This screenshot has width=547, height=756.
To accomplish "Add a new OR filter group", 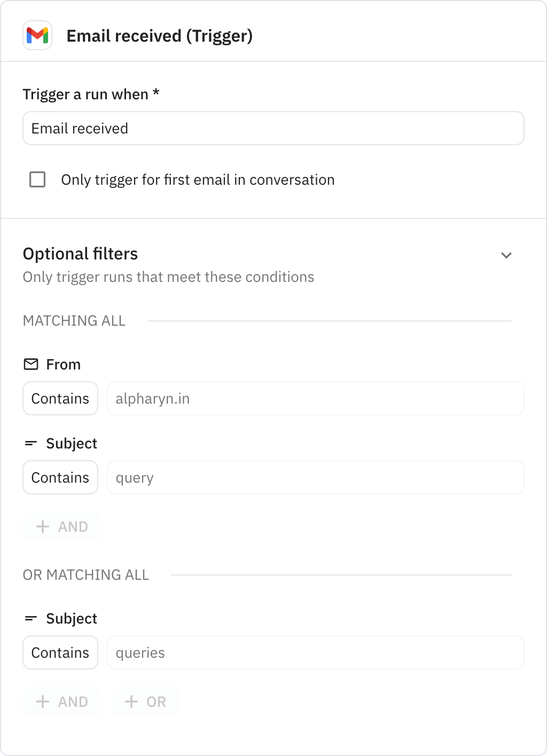I will pyautogui.click(x=145, y=702).
